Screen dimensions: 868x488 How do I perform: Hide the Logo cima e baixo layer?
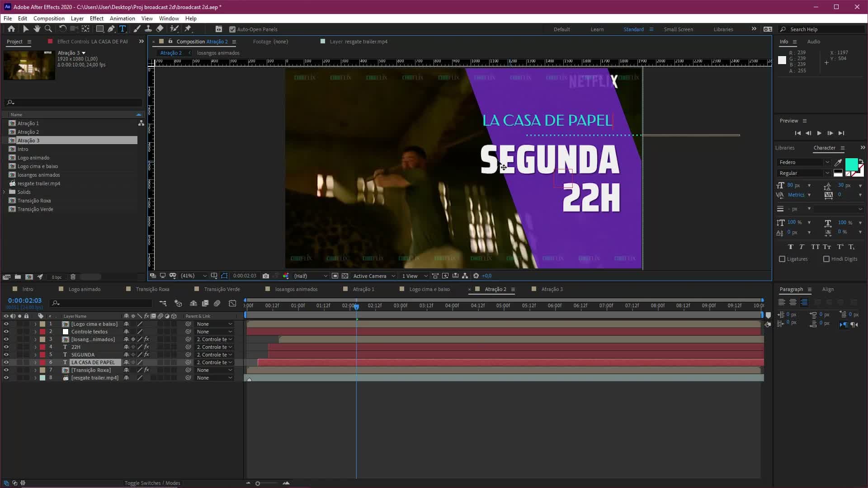(6, 324)
